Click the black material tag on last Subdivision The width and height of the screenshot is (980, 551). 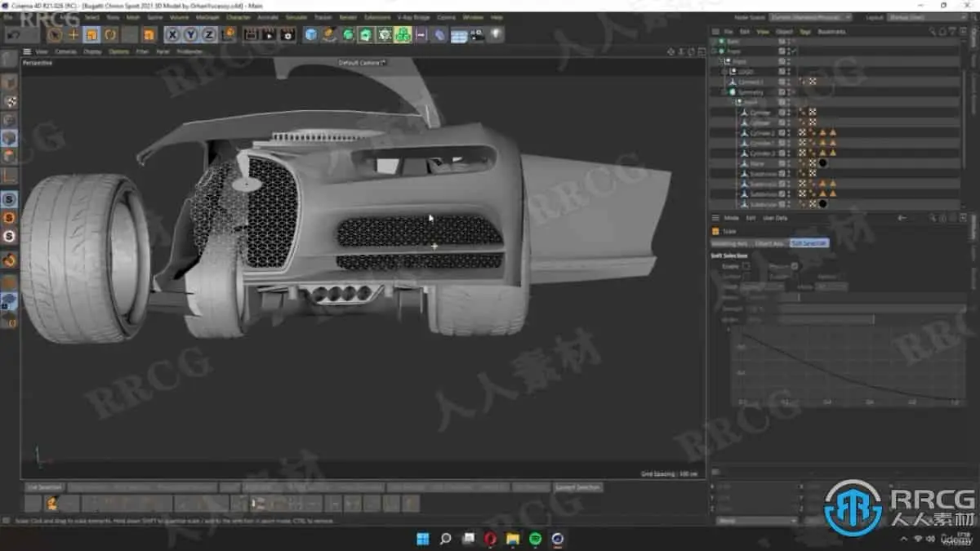[x=823, y=204]
